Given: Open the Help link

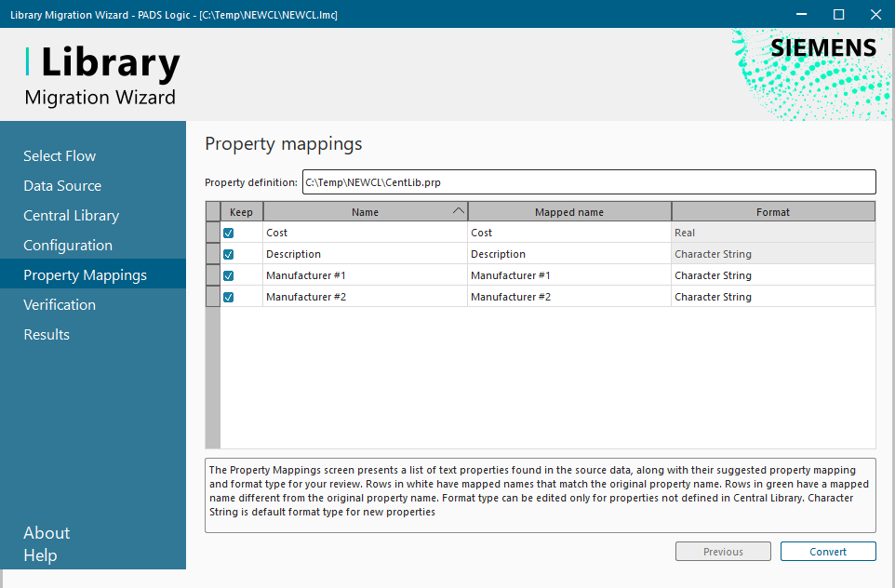Looking at the screenshot, I should 40,555.
